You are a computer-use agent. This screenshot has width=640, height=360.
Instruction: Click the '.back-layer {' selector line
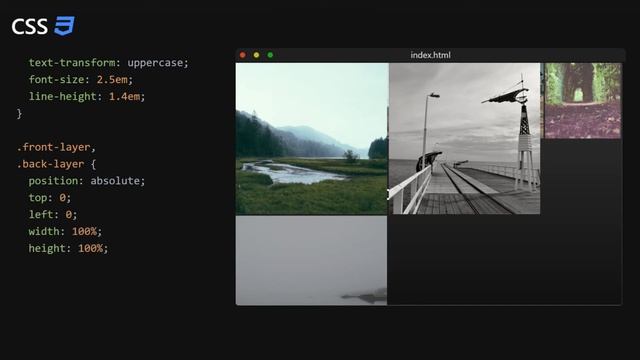tap(56, 164)
